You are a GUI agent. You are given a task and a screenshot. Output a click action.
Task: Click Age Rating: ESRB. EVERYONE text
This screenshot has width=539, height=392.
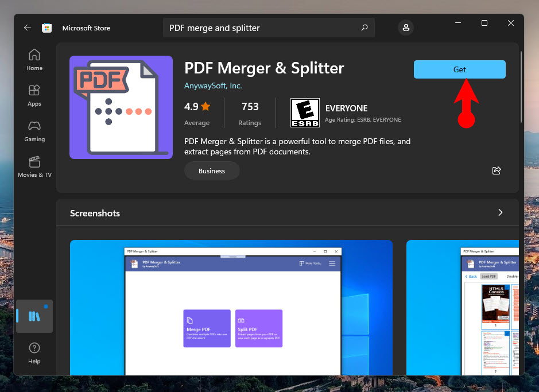[363, 119]
